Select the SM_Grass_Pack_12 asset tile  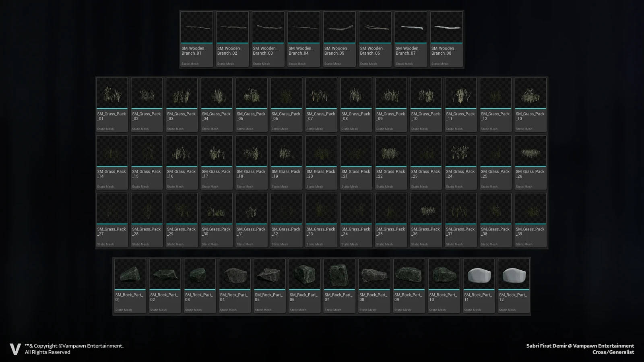coord(496,105)
